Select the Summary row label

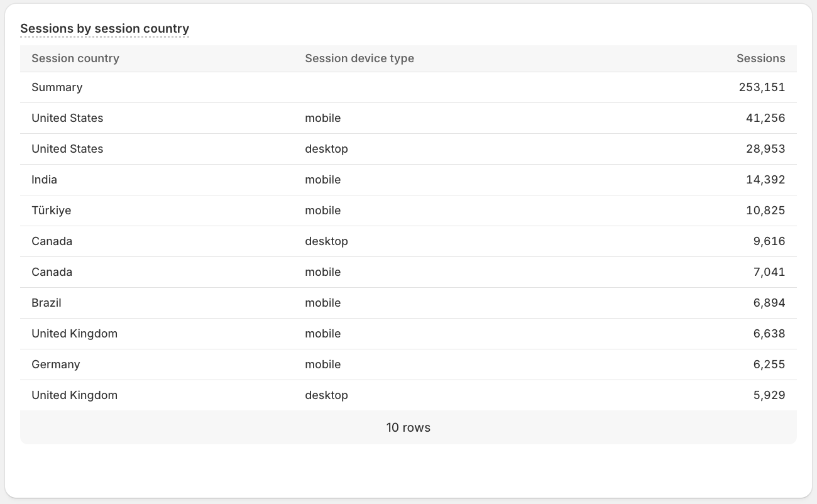[57, 87]
